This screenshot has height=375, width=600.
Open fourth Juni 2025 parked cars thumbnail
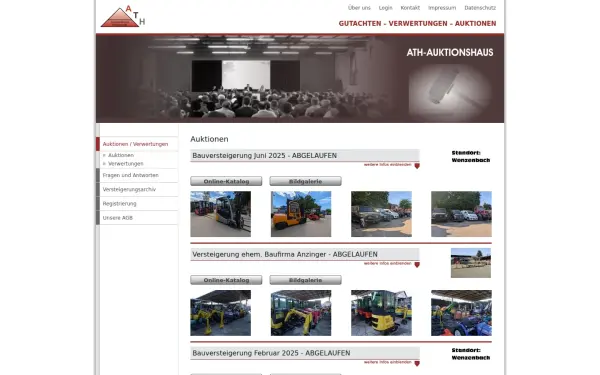[x=461, y=214]
